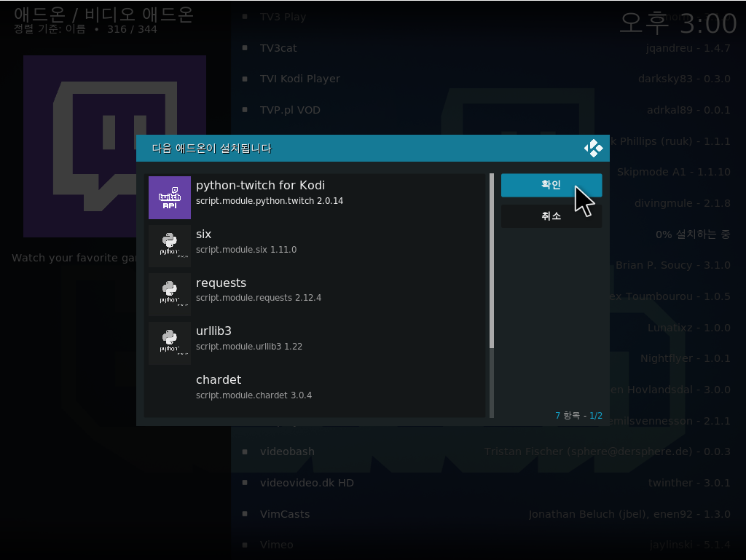Select Vimeo addon in list
The height and width of the screenshot is (560, 746).
pyautogui.click(x=277, y=545)
